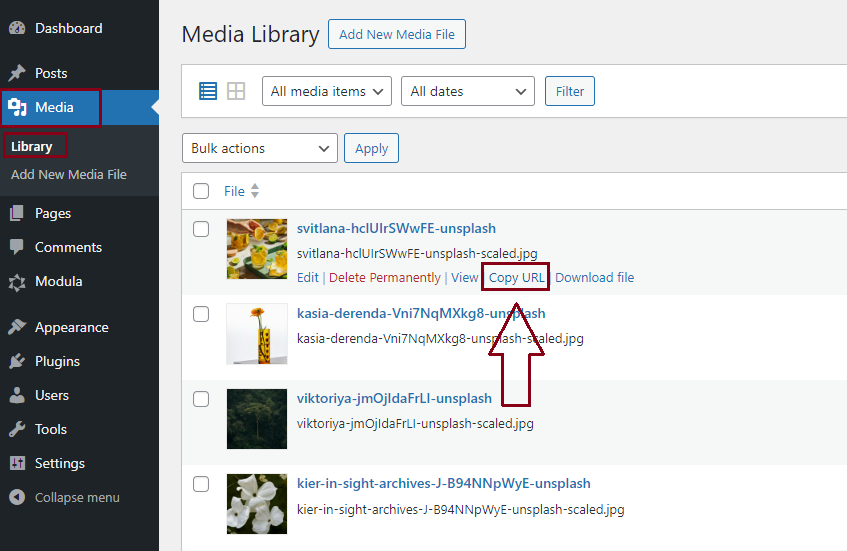The height and width of the screenshot is (551, 847).
Task: Click the Copy URL link
Action: (516, 277)
